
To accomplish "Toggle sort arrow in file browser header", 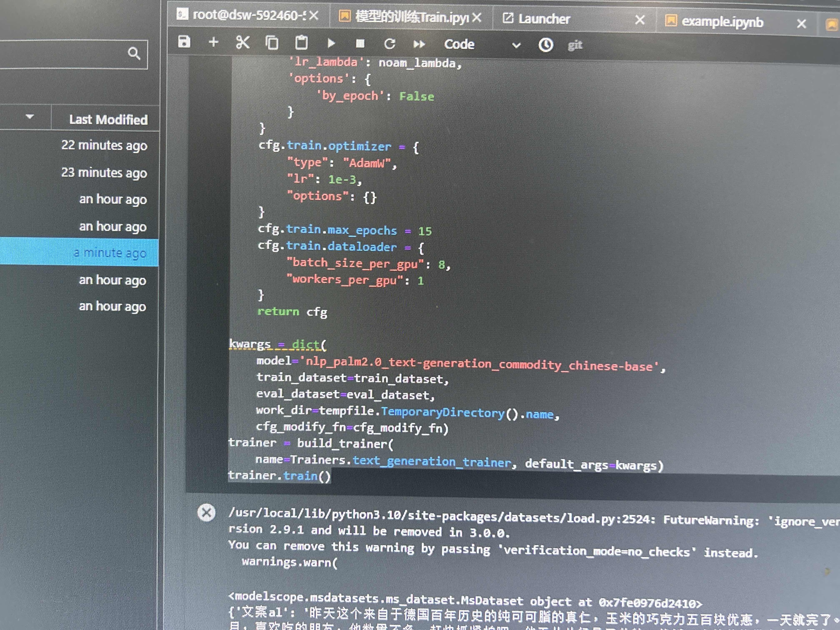I will [x=30, y=117].
